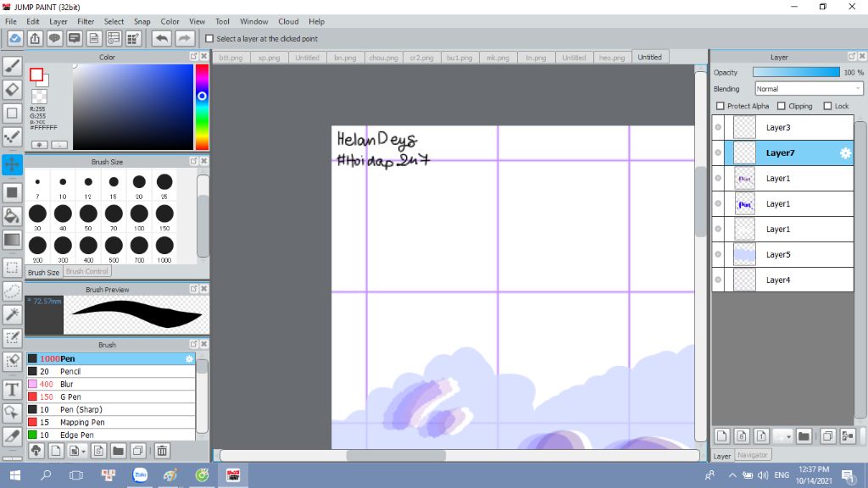868x488 pixels.
Task: Select the Eraser tool
Action: click(x=12, y=90)
